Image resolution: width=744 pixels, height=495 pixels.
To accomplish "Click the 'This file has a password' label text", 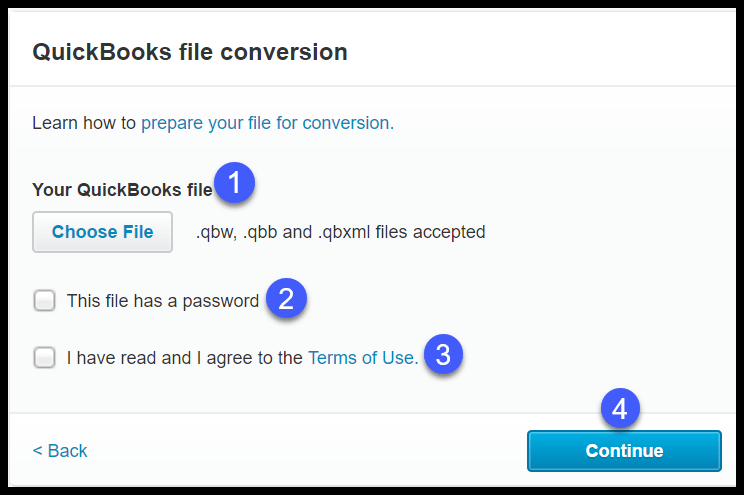I will [163, 301].
